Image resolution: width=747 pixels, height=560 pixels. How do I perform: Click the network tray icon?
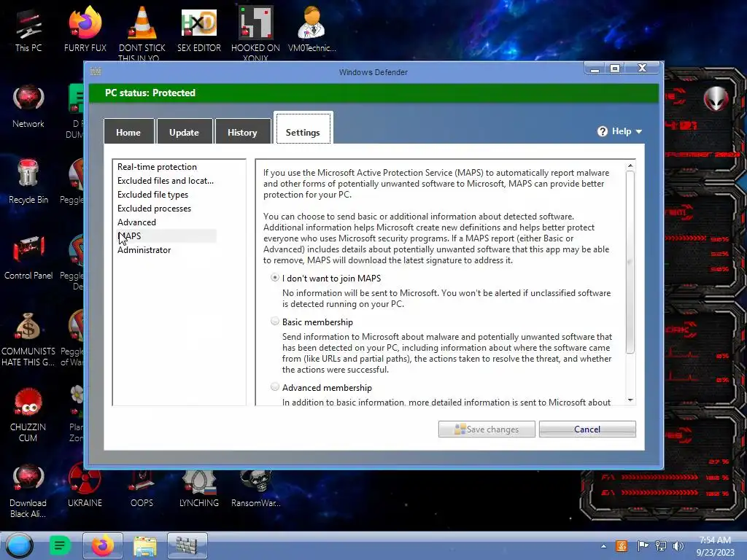(x=661, y=546)
